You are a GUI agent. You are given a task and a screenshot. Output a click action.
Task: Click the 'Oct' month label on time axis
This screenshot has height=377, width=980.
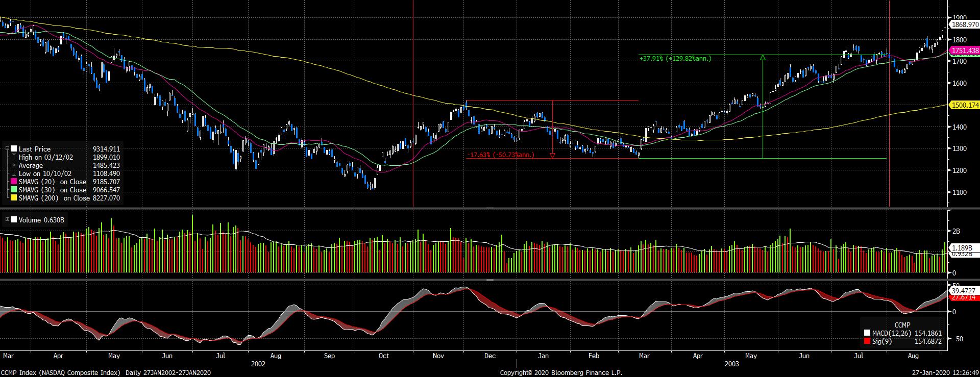click(x=383, y=356)
